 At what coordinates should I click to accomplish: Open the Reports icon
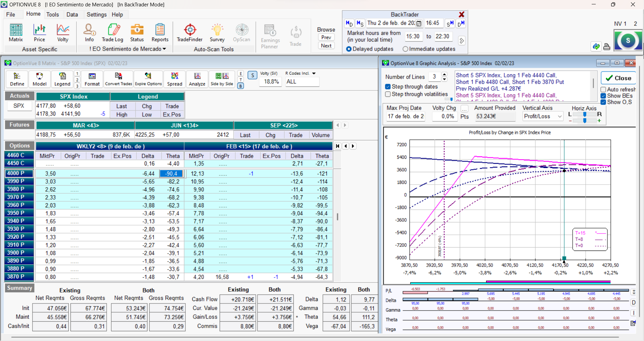(x=160, y=33)
